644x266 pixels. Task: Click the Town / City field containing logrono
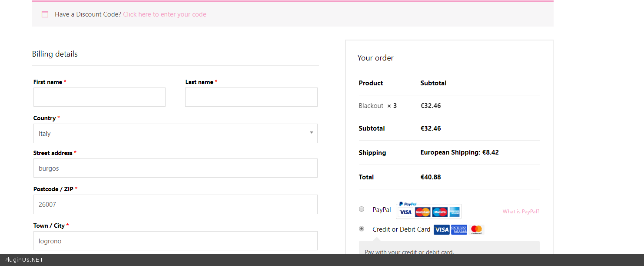coord(175,241)
